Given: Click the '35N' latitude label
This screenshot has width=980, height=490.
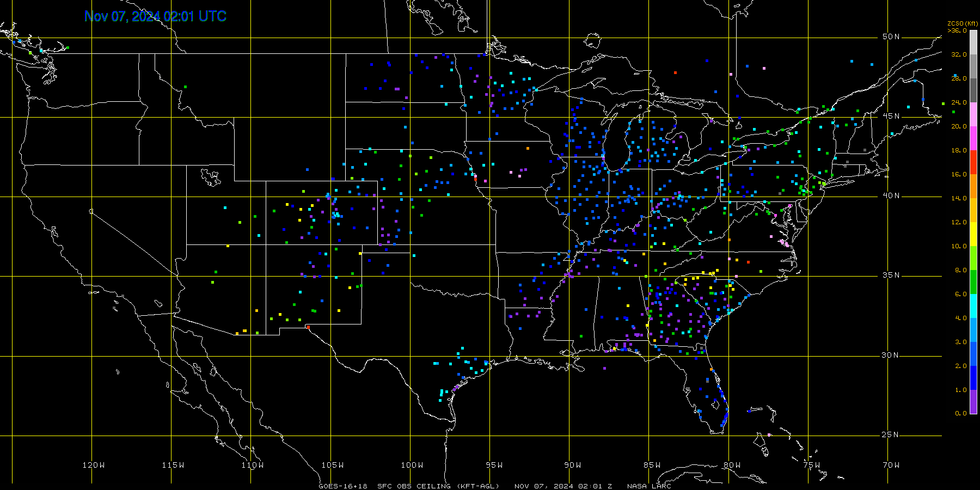Looking at the screenshot, I should tap(891, 275).
